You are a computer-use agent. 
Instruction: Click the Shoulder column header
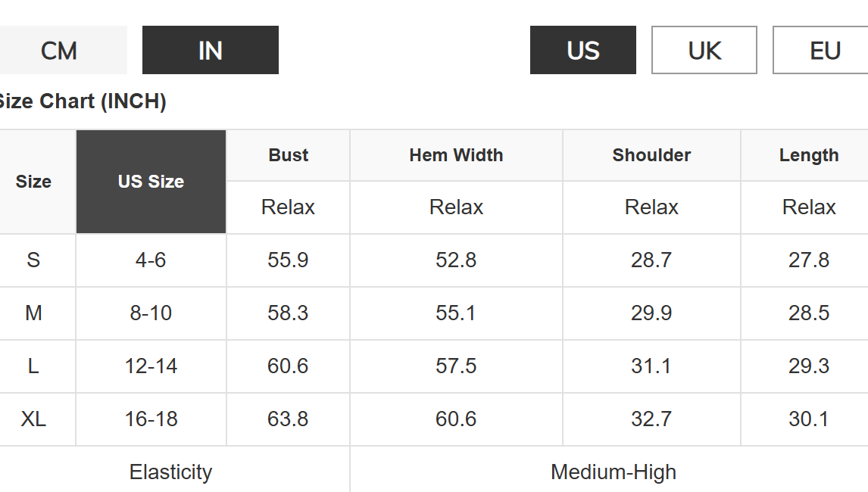coord(651,155)
